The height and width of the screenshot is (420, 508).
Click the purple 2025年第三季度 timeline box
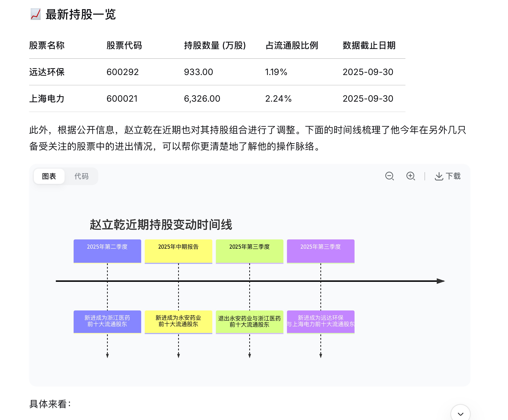[321, 251]
